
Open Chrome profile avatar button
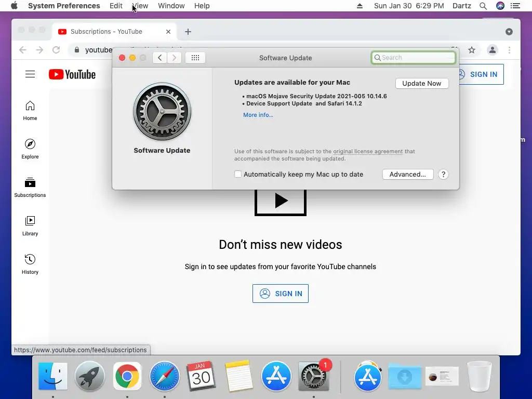point(493,50)
